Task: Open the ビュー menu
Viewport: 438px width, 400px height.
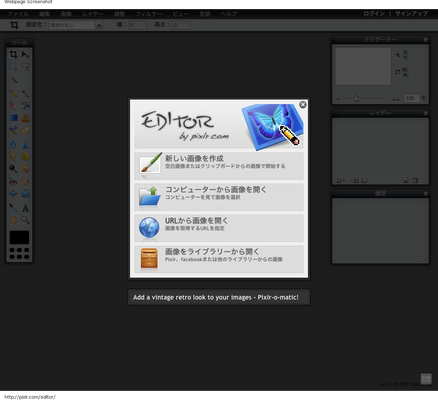Action: pos(180,14)
